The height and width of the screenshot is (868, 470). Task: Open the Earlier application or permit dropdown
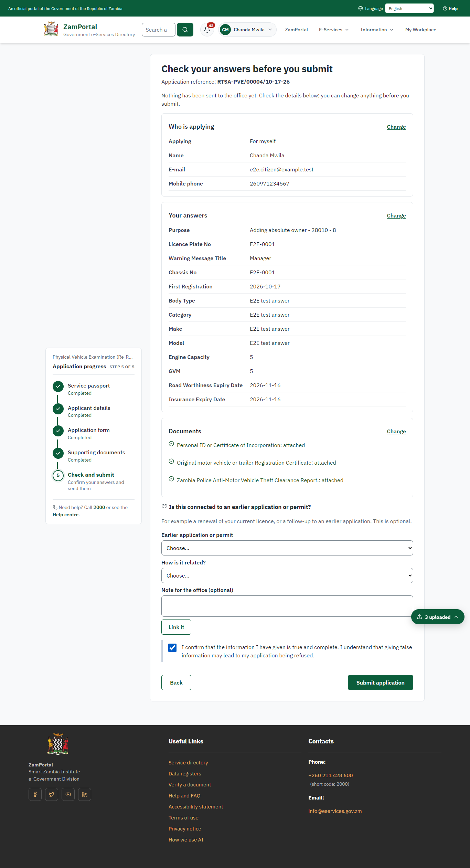tap(287, 548)
